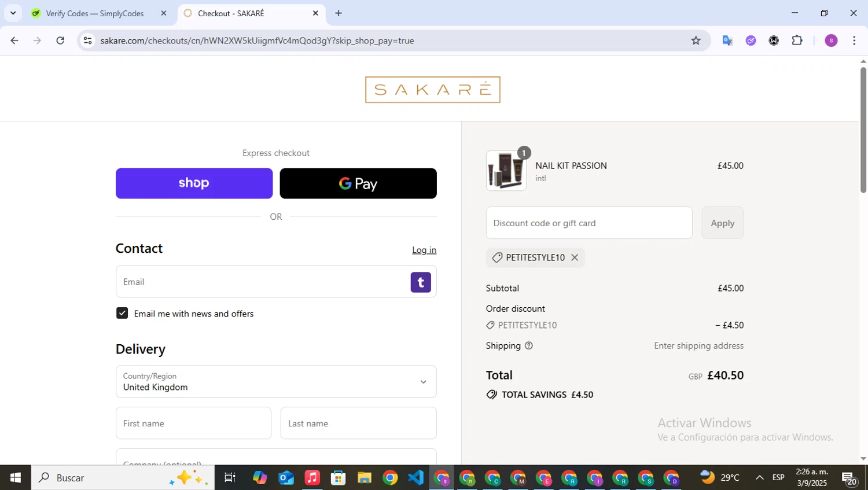868x490 pixels.
Task: View site information icon in address bar
Action: coord(88,40)
